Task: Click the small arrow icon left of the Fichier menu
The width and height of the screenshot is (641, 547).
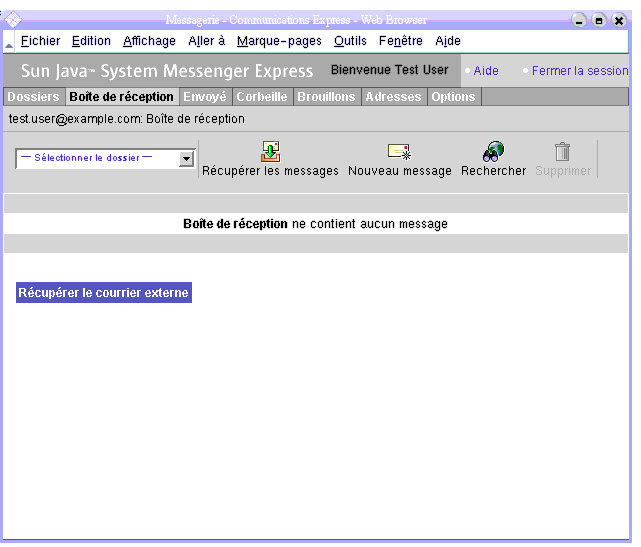Action: (x=9, y=45)
